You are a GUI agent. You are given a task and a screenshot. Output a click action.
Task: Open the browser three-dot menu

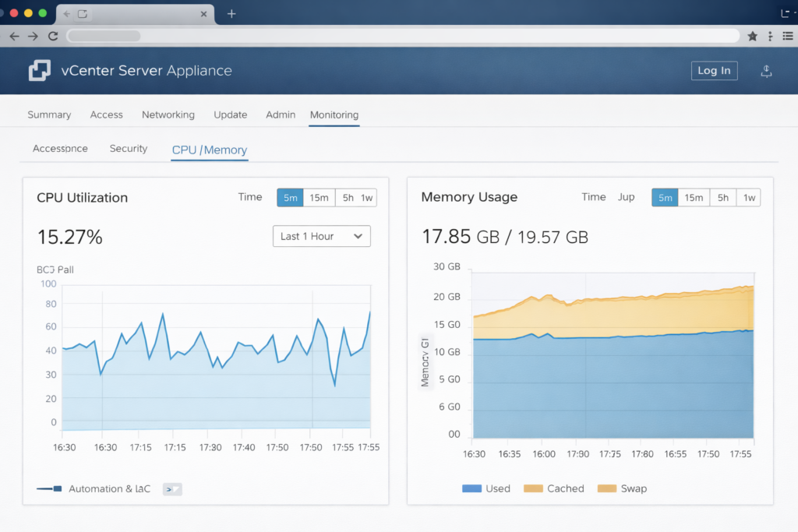[769, 36]
